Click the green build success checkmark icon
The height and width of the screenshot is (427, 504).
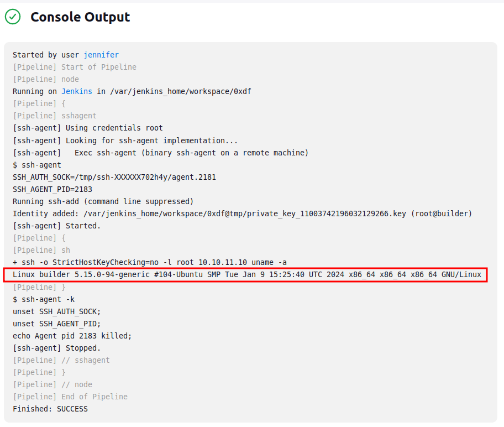[13, 17]
